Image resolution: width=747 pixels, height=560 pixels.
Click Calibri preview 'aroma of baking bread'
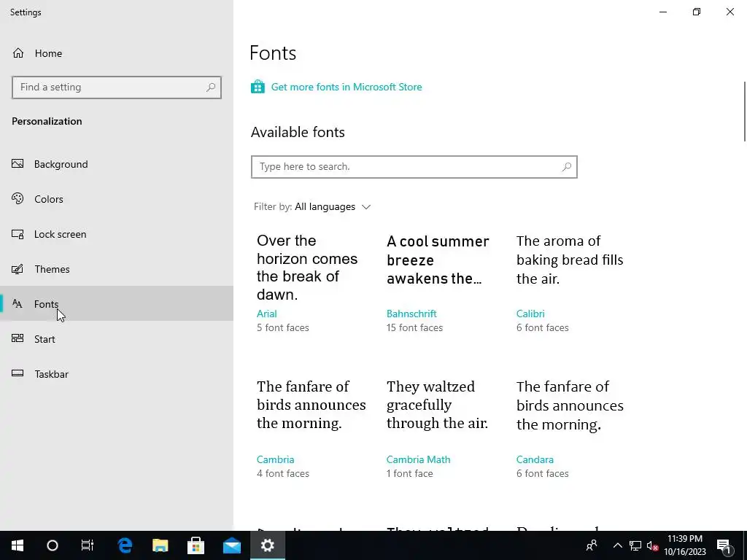(x=570, y=260)
